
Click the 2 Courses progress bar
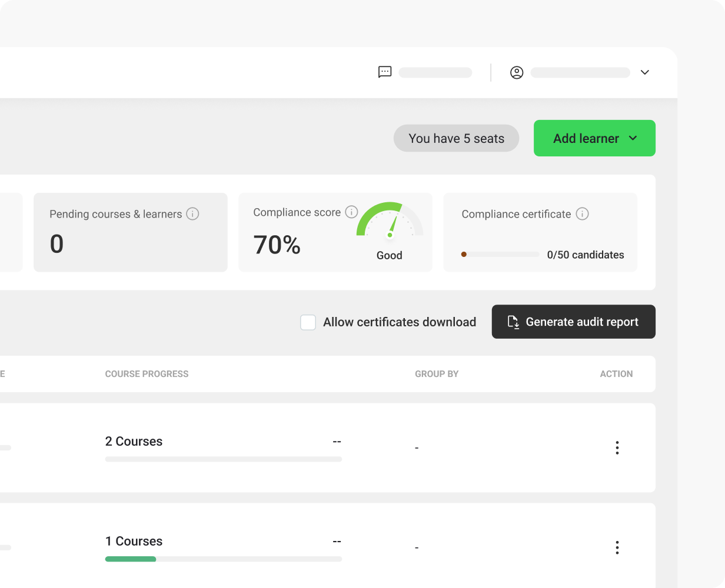point(223,459)
